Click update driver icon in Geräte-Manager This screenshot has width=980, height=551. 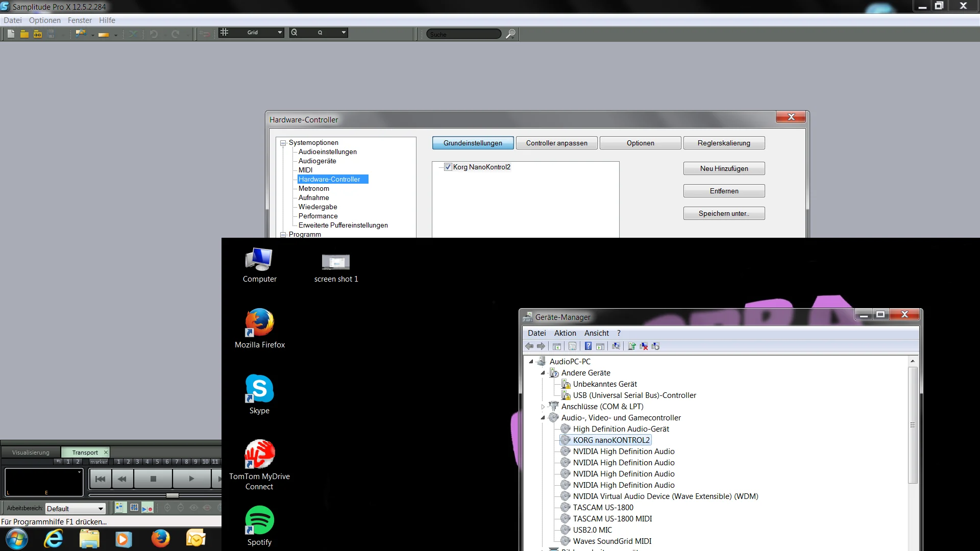click(x=632, y=346)
